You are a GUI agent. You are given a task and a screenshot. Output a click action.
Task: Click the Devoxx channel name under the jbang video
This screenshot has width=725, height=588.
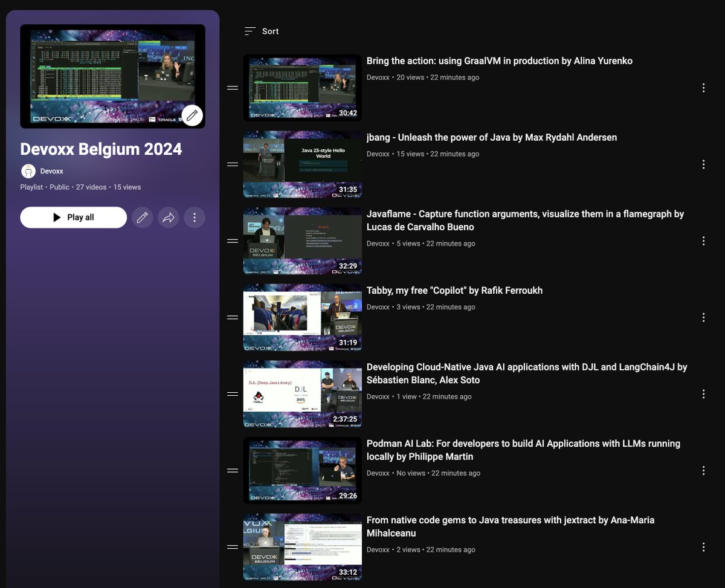click(x=378, y=154)
